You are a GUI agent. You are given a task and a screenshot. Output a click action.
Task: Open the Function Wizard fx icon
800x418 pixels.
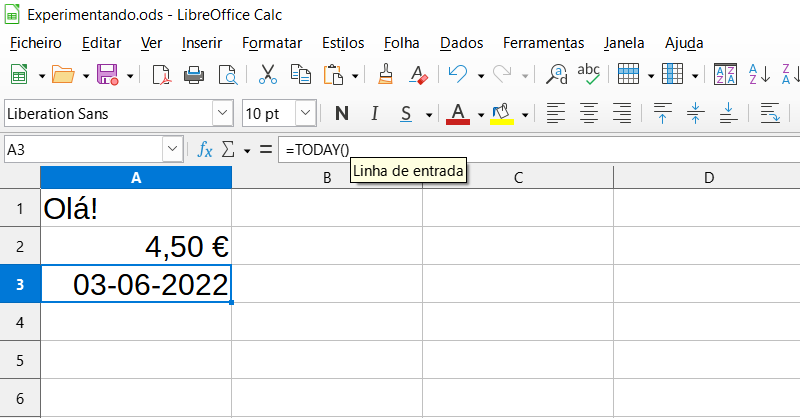pyautogui.click(x=205, y=150)
